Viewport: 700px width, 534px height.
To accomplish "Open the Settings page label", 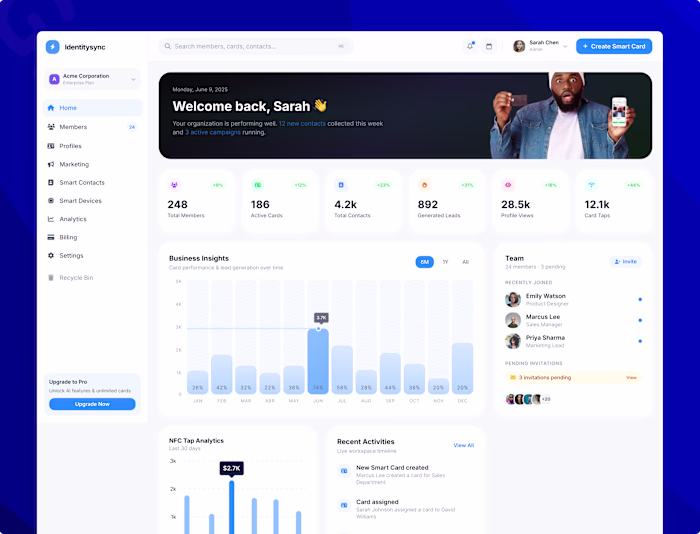I will pos(71,256).
